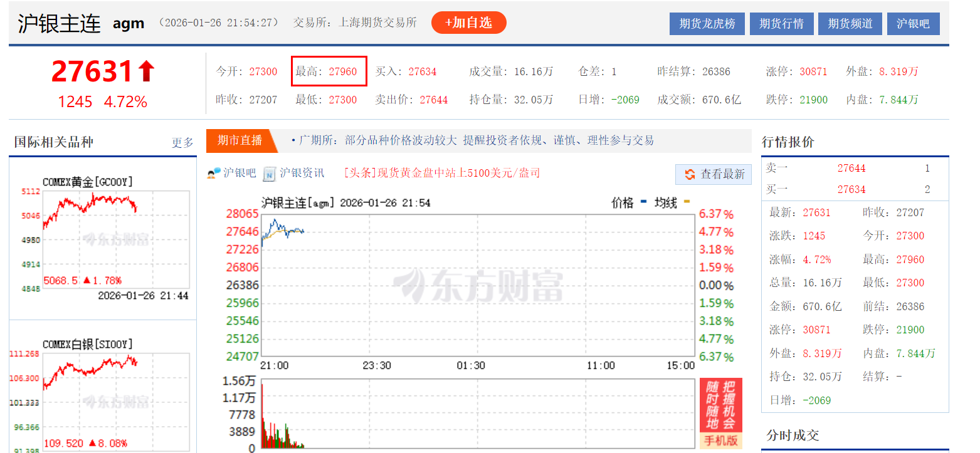Click 前结: 26386 in the 行情报价 panel
Viewport: 980px width, 453px height.
click(893, 306)
